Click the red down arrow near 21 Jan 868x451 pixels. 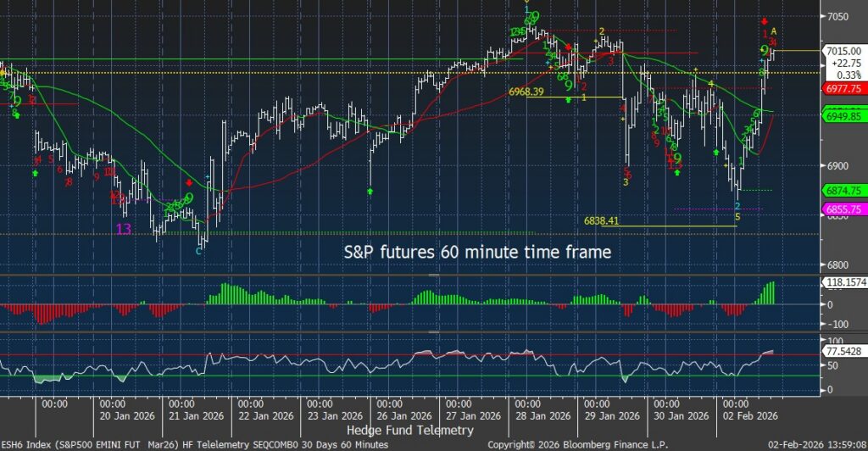click(189, 182)
